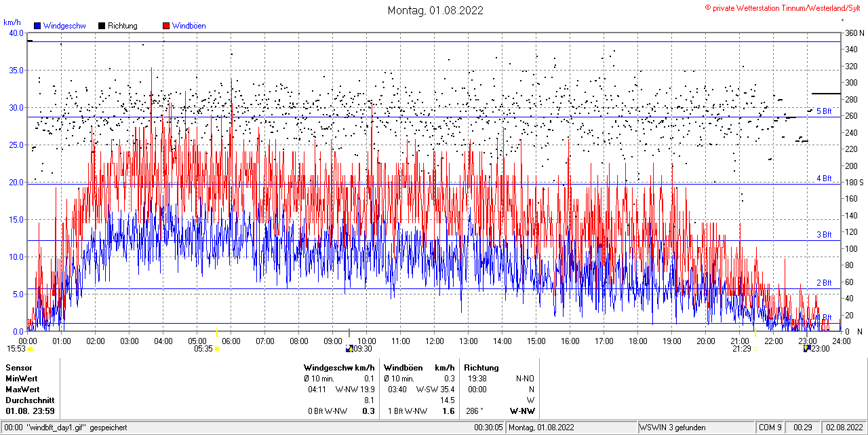Select the Windböen legend label
The height and width of the screenshot is (435, 868).
(189, 26)
